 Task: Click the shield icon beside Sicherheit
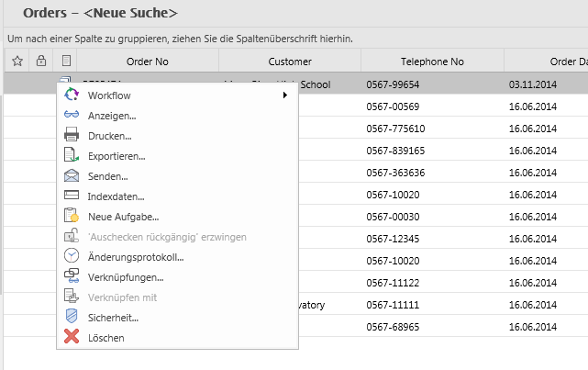click(x=72, y=318)
